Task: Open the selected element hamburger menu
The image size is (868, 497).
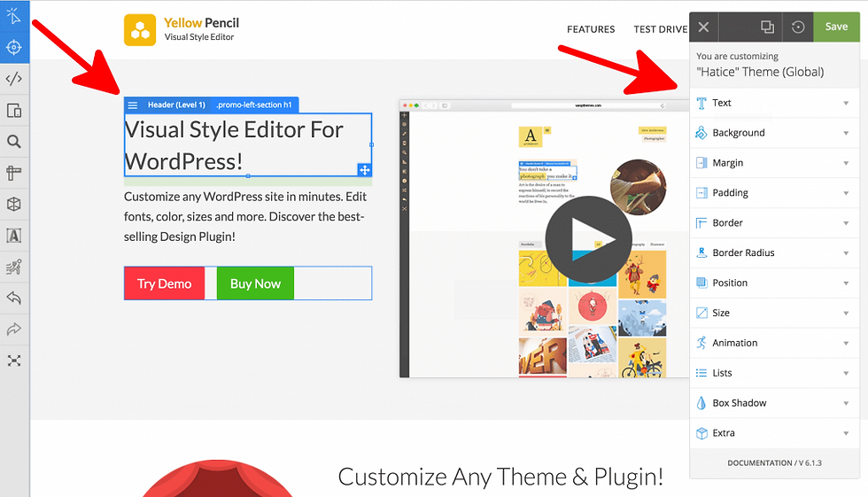Action: (x=132, y=105)
